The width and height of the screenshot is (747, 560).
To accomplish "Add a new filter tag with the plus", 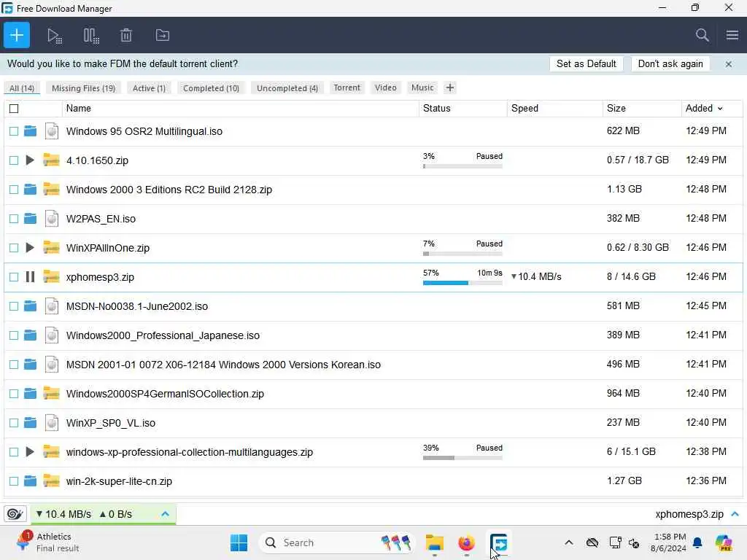I will (x=449, y=87).
